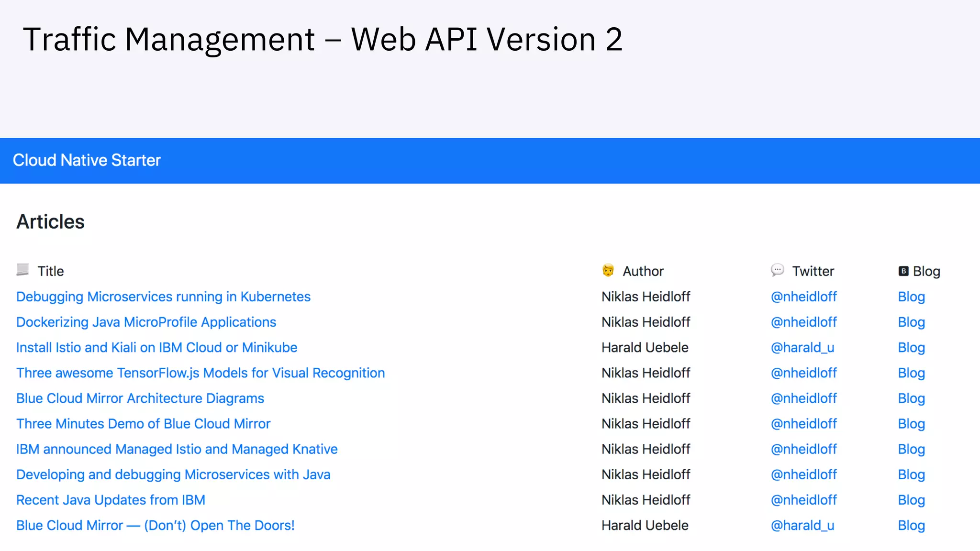This screenshot has width=980, height=551.
Task: Open Blog link in Dockerizing Java row
Action: click(x=911, y=322)
